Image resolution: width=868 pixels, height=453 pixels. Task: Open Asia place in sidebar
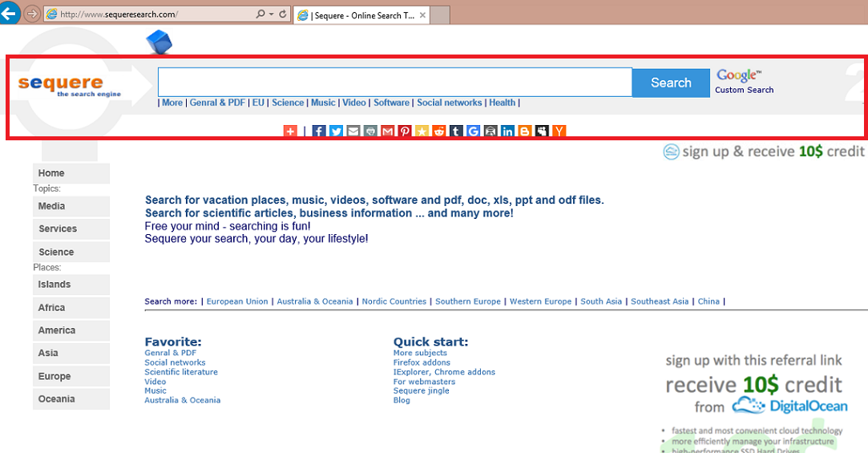(71, 354)
